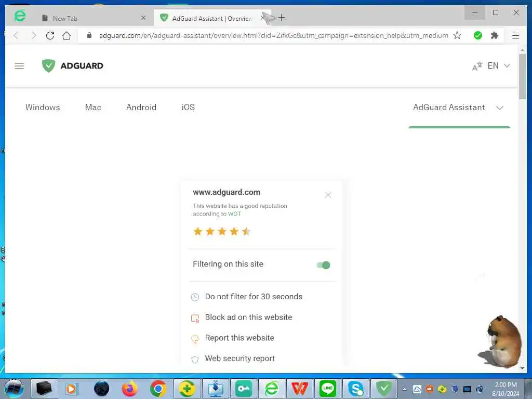Launch Firefox from the taskbar
532x399 pixels.
(130, 389)
